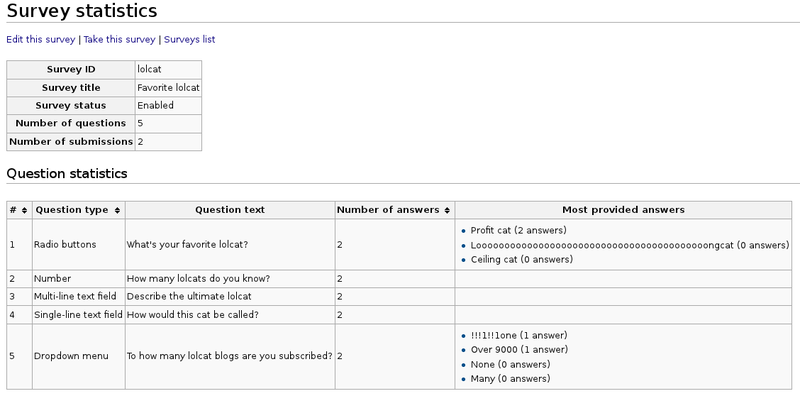Click the Survey ID label
The height and width of the screenshot is (396, 800).
(71, 69)
